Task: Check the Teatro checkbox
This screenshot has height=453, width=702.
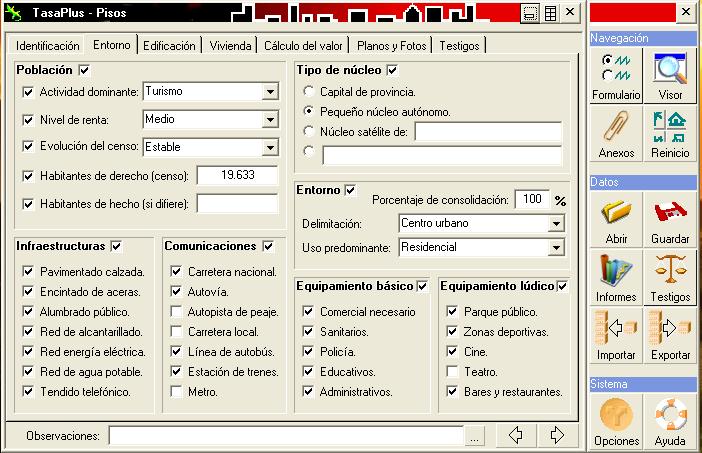Action: [452, 372]
